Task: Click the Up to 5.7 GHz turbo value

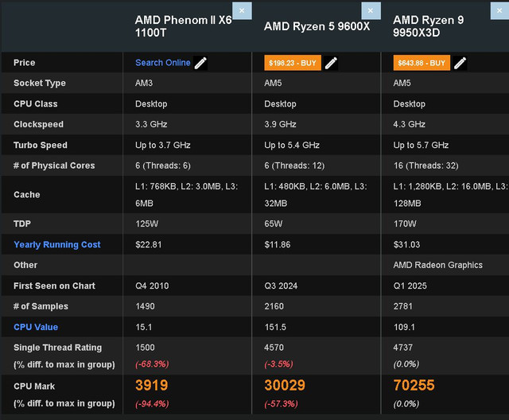Action: 421,145
